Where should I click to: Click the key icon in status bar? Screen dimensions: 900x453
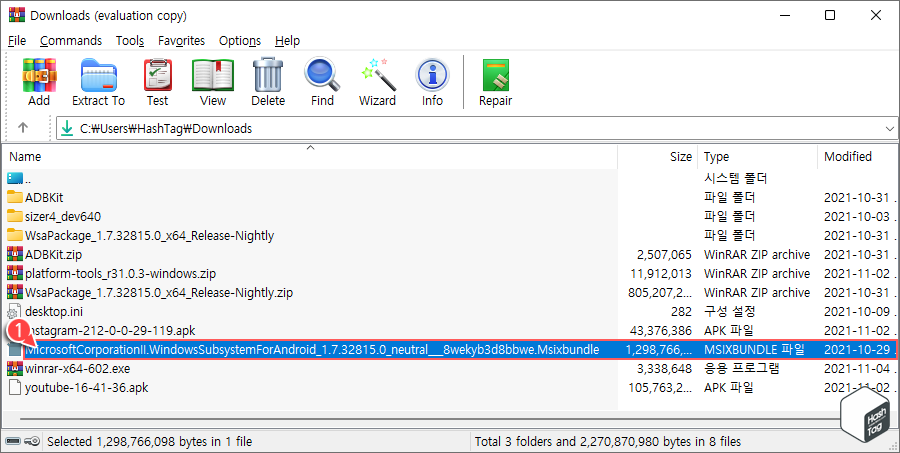[x=32, y=441]
